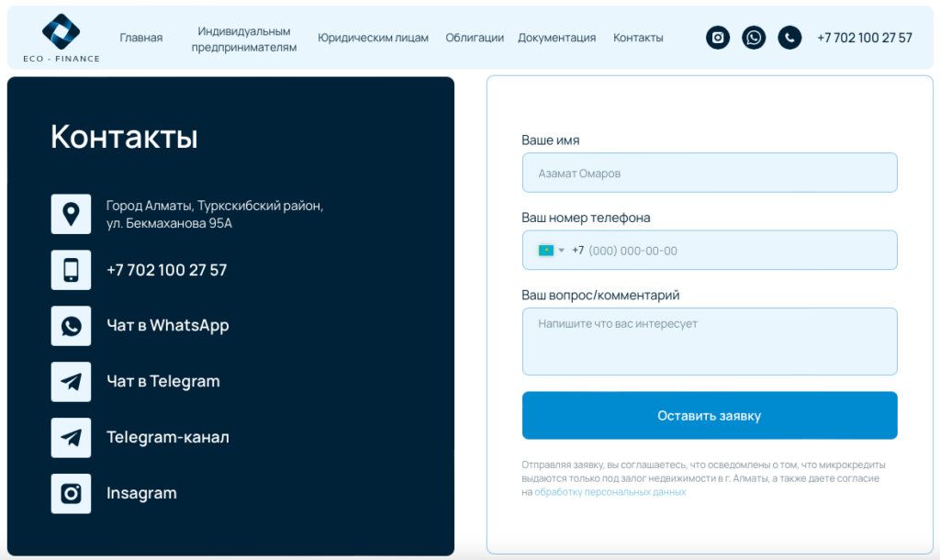
Task: Open WhatsApp via header round icon
Action: click(x=754, y=38)
